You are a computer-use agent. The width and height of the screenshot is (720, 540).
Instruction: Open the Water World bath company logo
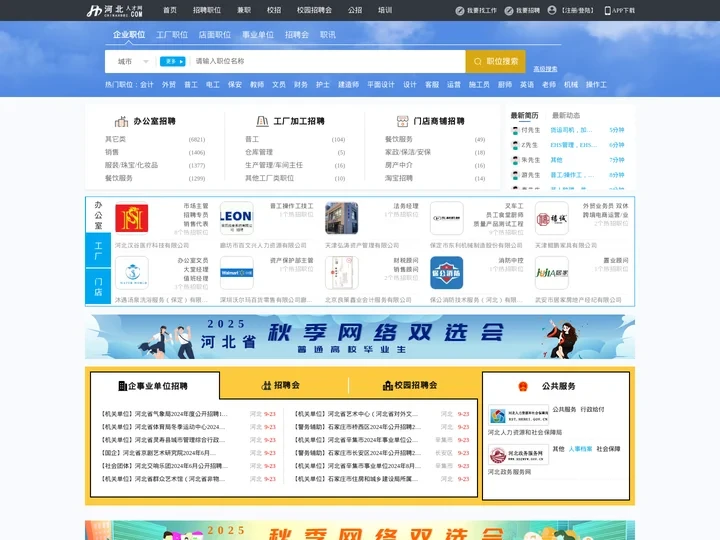click(x=132, y=273)
